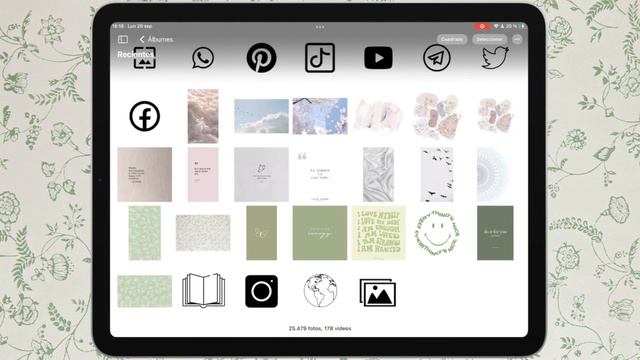Open the blue sky clouds photo
The width and height of the screenshot is (640, 360).
pyautogui.click(x=261, y=116)
